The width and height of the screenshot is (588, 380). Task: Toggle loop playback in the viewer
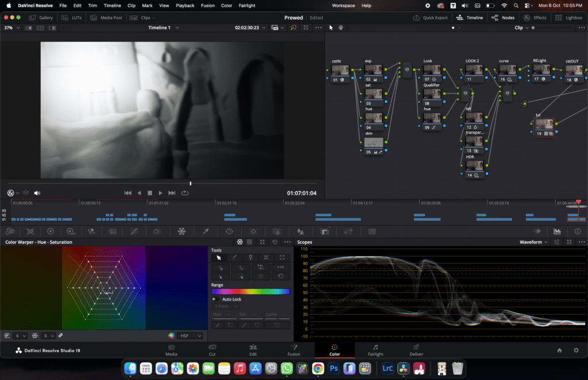185,193
